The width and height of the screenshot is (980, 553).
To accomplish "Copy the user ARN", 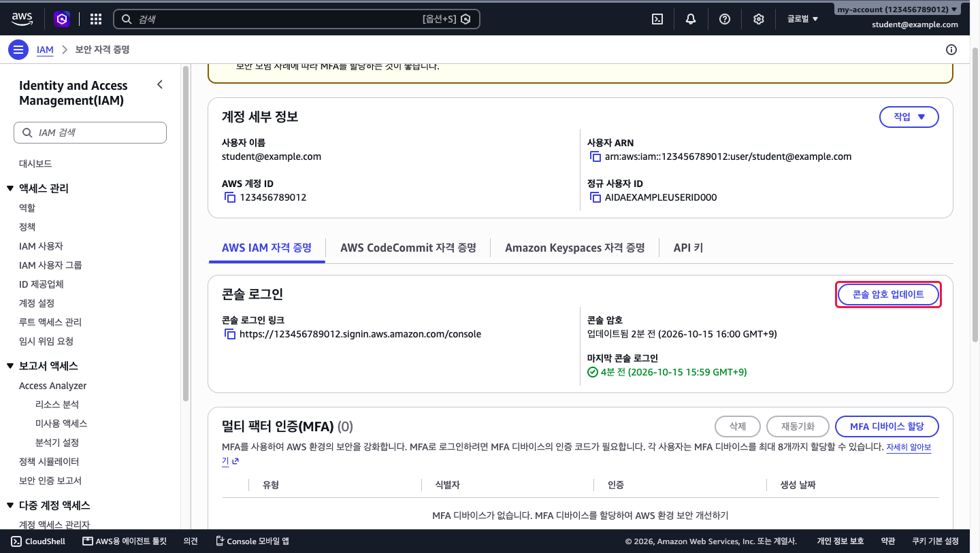I will point(595,156).
